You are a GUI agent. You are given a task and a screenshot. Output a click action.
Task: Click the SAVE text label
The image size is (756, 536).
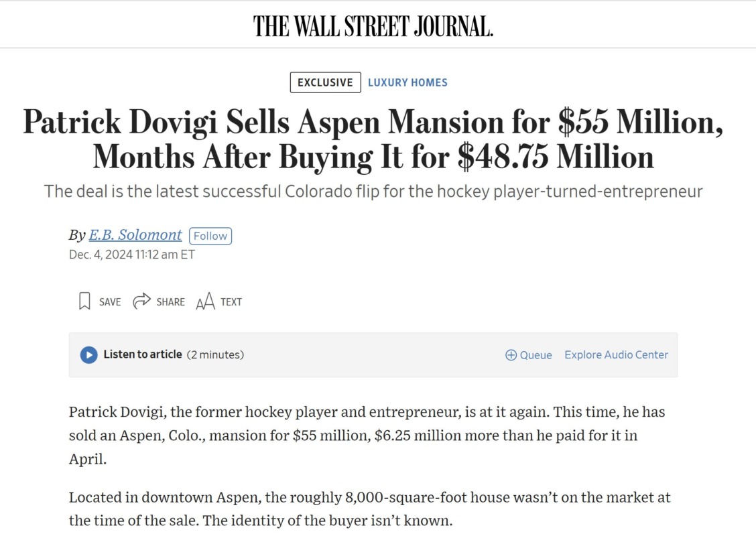point(110,302)
